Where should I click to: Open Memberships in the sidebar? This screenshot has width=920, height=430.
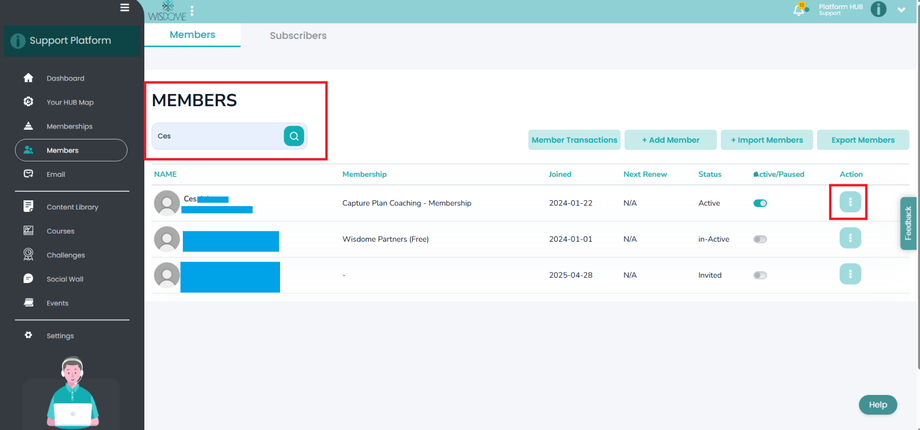[x=69, y=126]
